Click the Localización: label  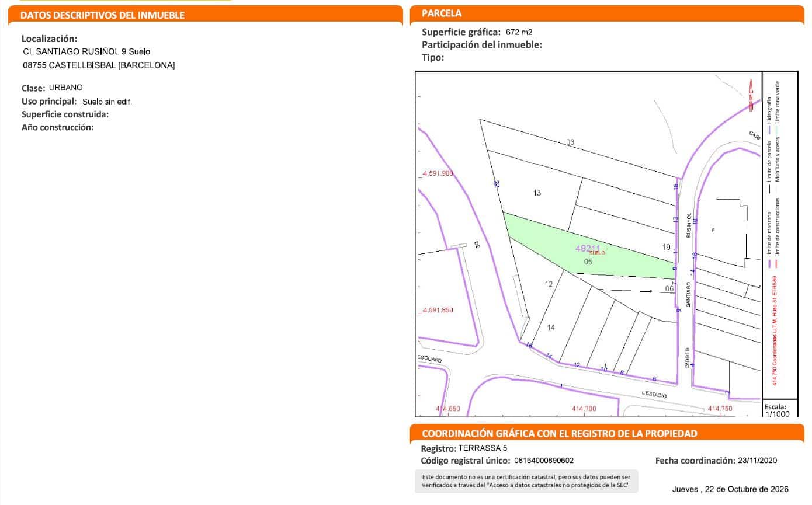50,39
